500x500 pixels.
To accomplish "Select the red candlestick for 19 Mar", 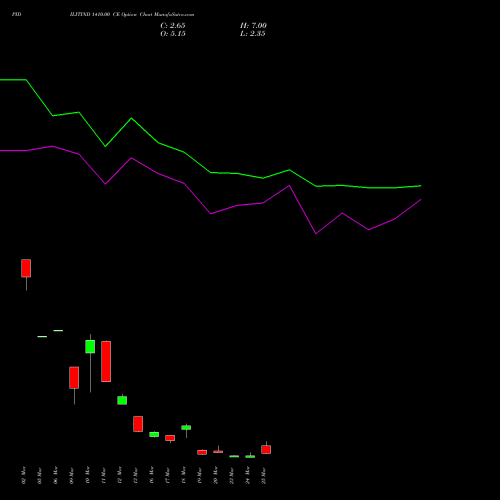I will (x=202, y=452).
